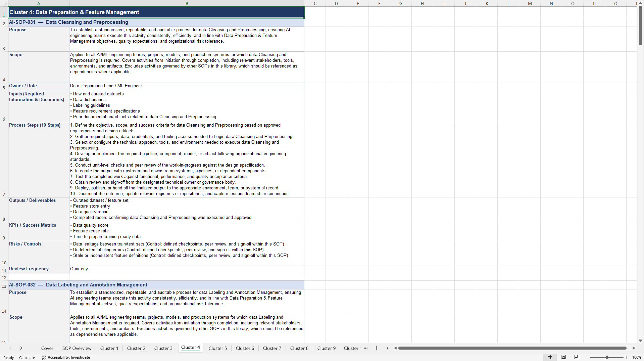Select column M header
This screenshot has width=644, height=361.
[x=530, y=3]
